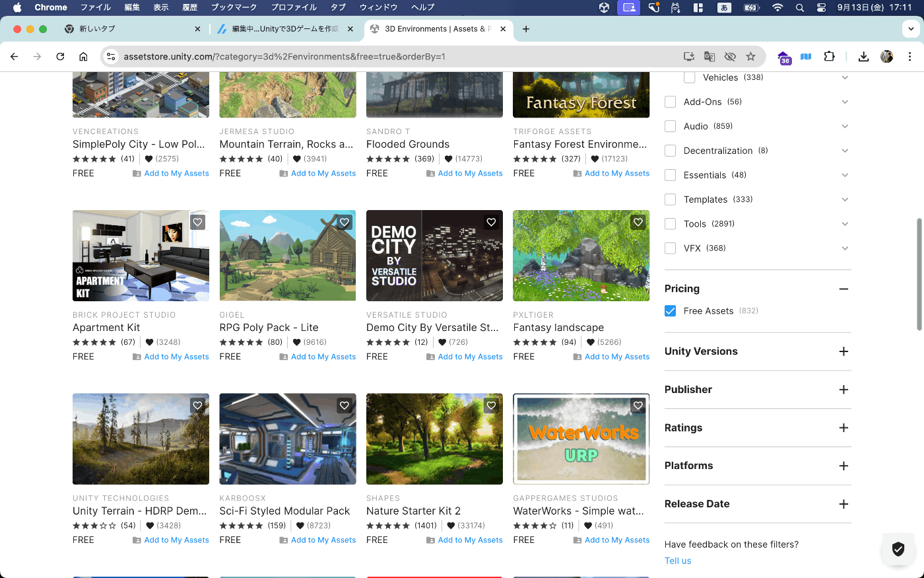
Task: Expand the Release Date filter
Action: pyautogui.click(x=843, y=504)
